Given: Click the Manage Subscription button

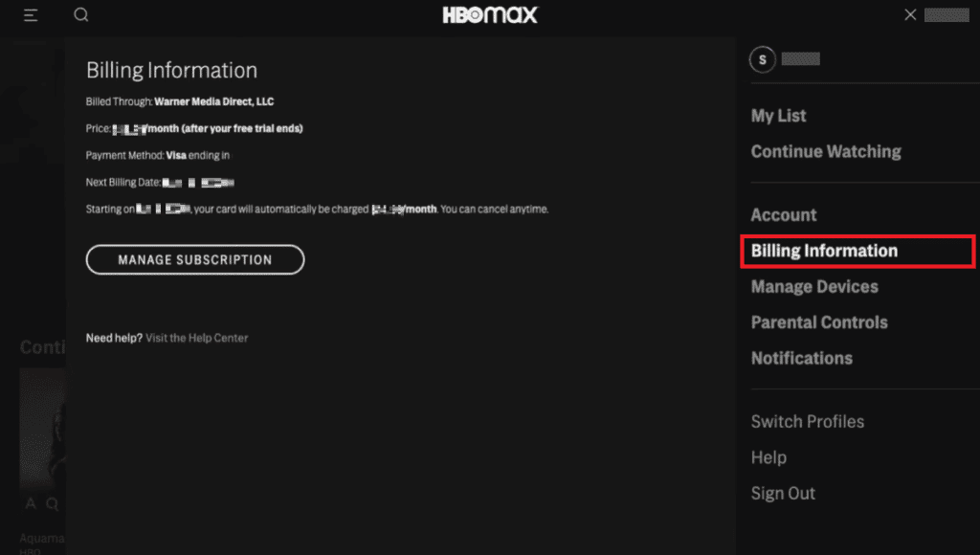Looking at the screenshot, I should (195, 259).
